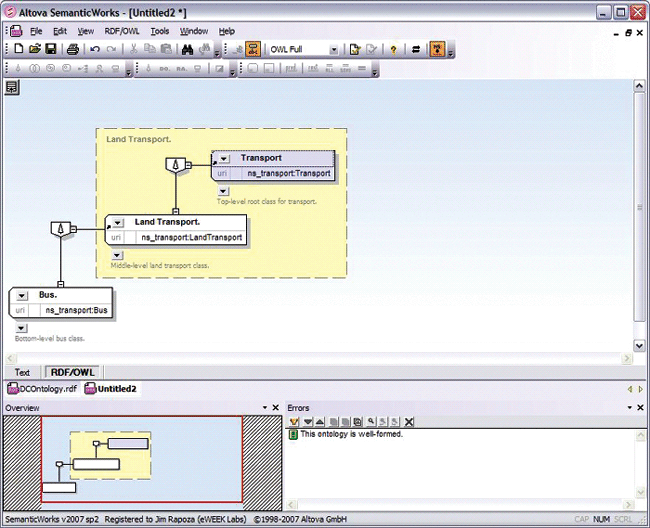The height and width of the screenshot is (528, 650).
Task: Expand dropdown above 'Bottom-level bus class' comment
Action: [x=21, y=328]
